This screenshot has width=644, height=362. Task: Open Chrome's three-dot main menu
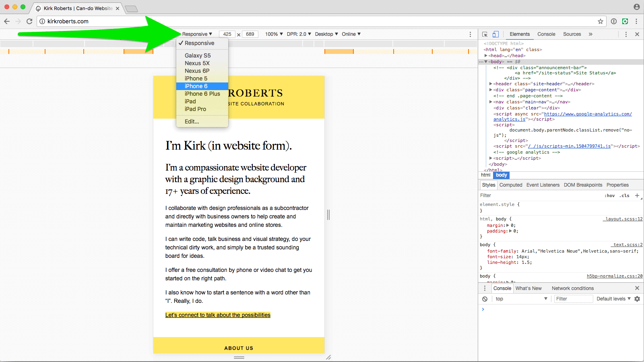636,21
